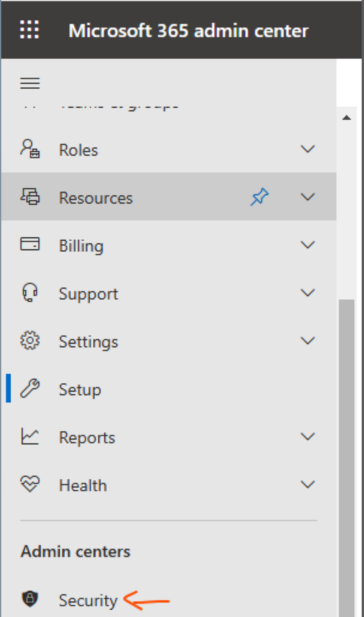Click the Setup wrench icon
Image resolution: width=364 pixels, height=617 pixels.
coord(30,389)
